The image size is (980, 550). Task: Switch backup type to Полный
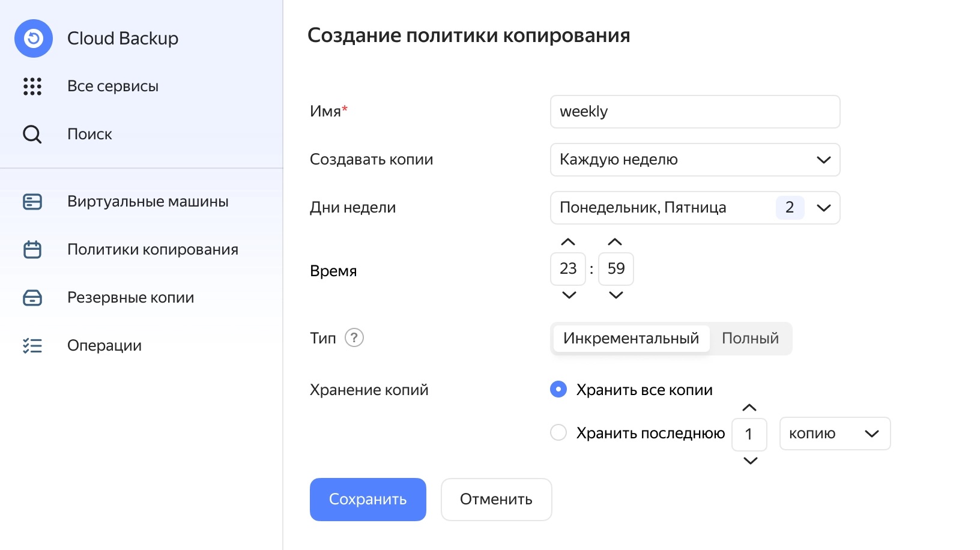pos(750,339)
